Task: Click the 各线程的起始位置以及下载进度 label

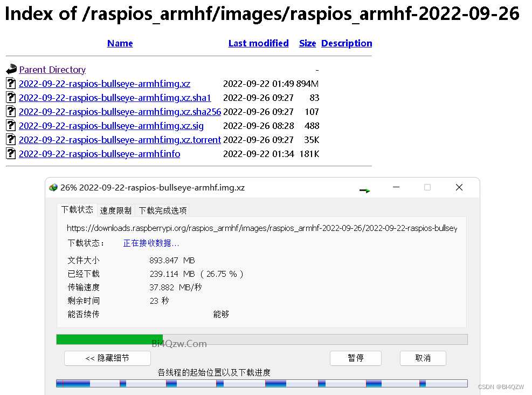Action: click(x=214, y=372)
